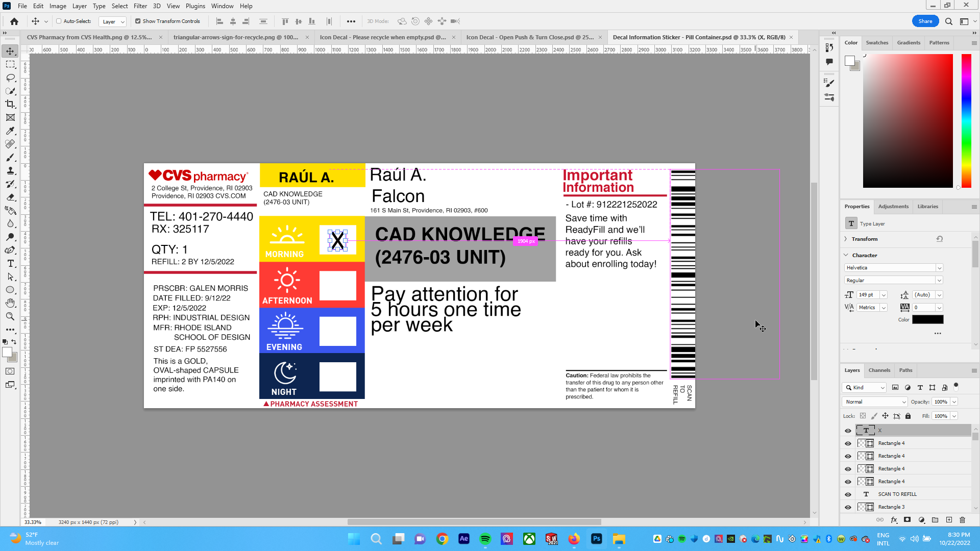Select the Frame tool
Screen dimensions: 980x551
pos(10,117)
